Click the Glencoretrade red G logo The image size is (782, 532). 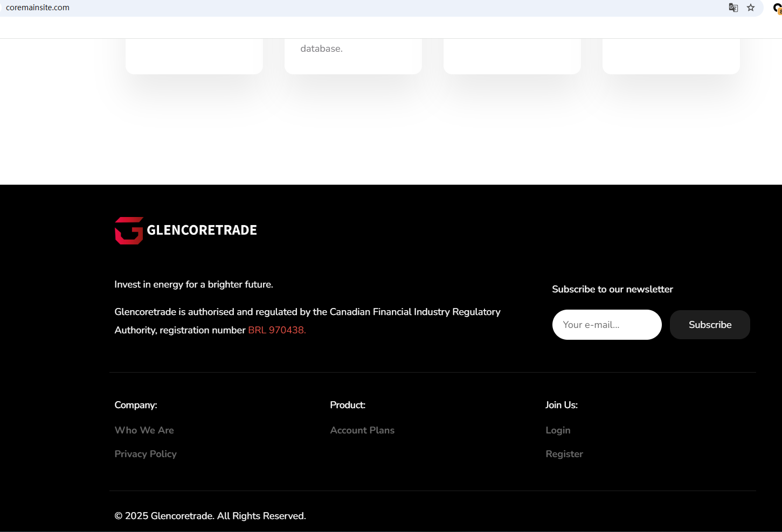coord(129,230)
